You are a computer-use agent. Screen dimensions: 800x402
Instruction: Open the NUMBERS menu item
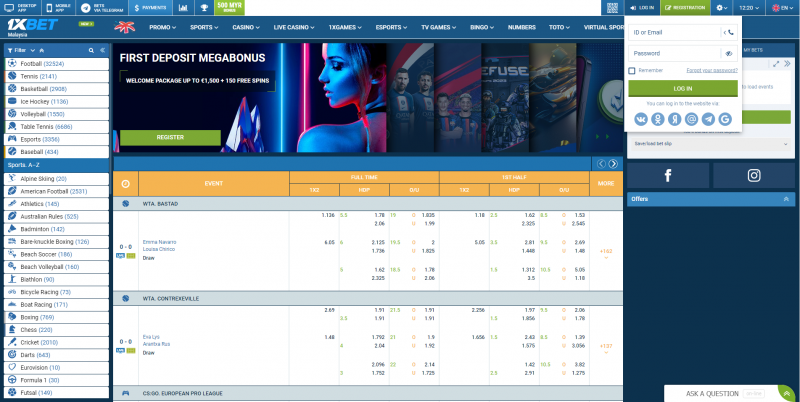click(522, 28)
